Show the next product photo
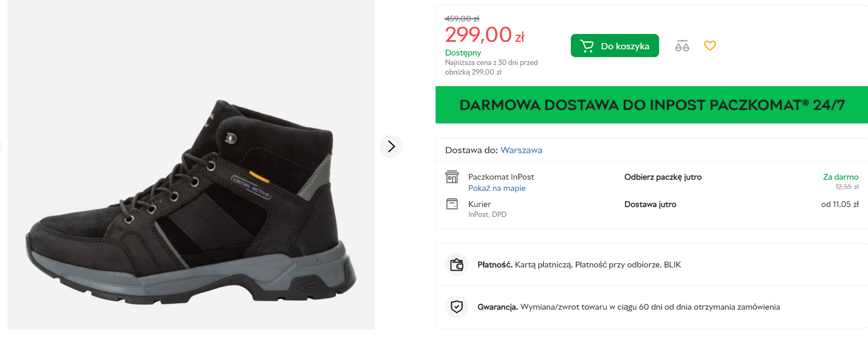This screenshot has height=337, width=868. (391, 146)
